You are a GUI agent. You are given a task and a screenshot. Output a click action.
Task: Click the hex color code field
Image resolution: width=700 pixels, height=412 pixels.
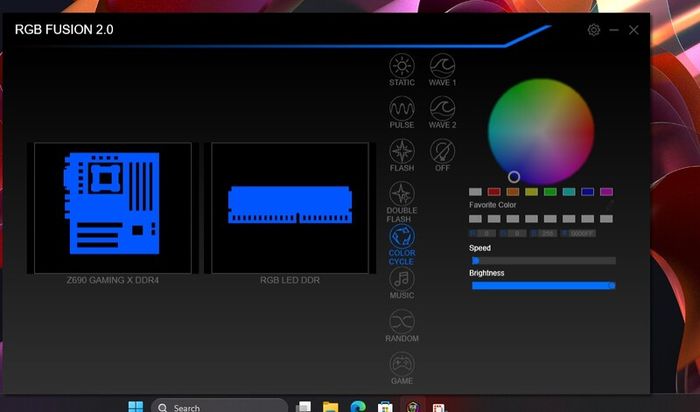[x=582, y=233]
